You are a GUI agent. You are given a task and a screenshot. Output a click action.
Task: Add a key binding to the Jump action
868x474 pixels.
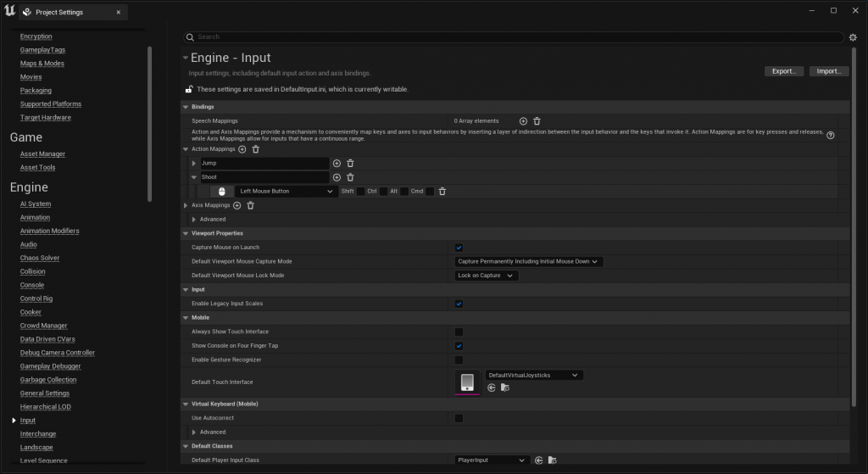pyautogui.click(x=337, y=164)
